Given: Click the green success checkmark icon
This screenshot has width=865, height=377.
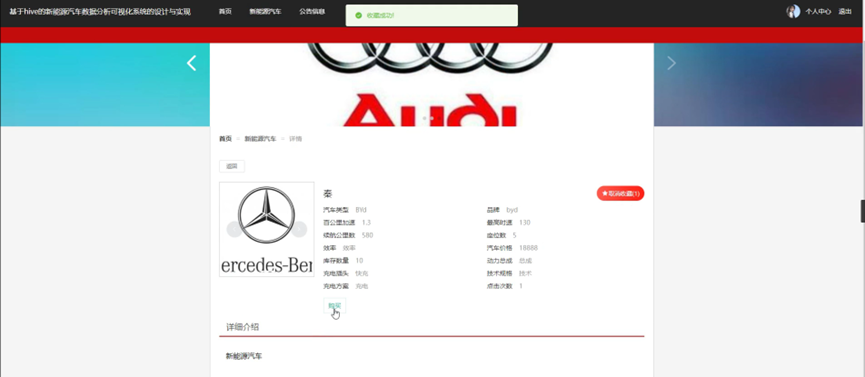Looking at the screenshot, I should 359,15.
